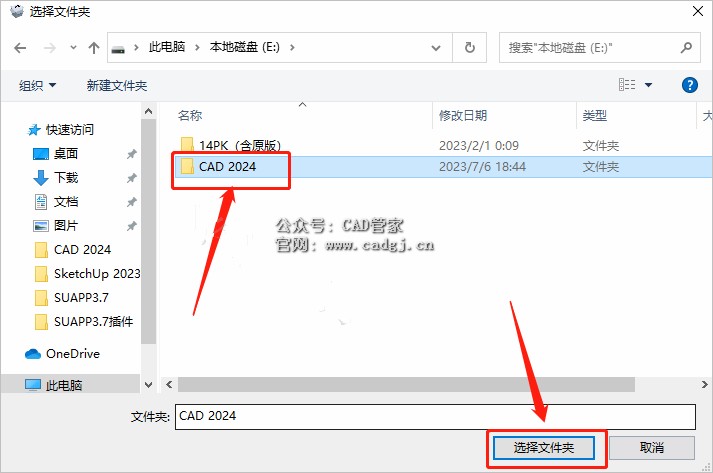Click the forward navigation arrow
This screenshot has height=473, width=713.
click(x=49, y=47)
